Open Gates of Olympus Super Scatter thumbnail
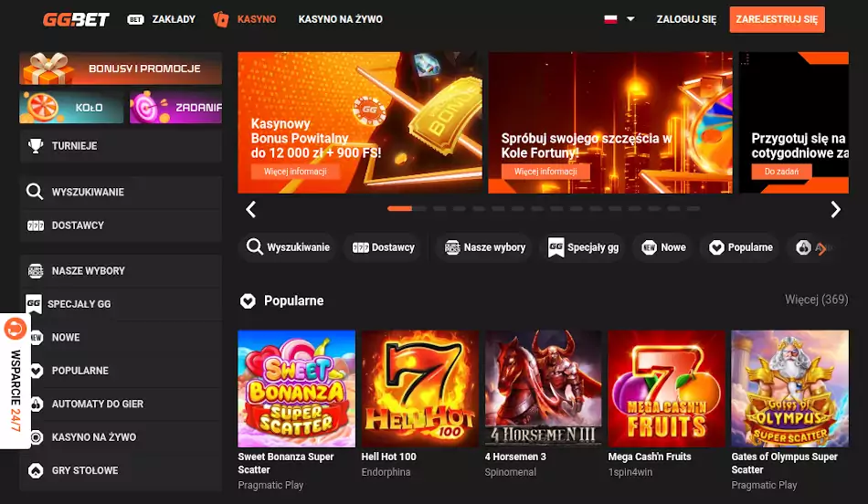Image resolution: width=868 pixels, height=504 pixels. point(790,388)
